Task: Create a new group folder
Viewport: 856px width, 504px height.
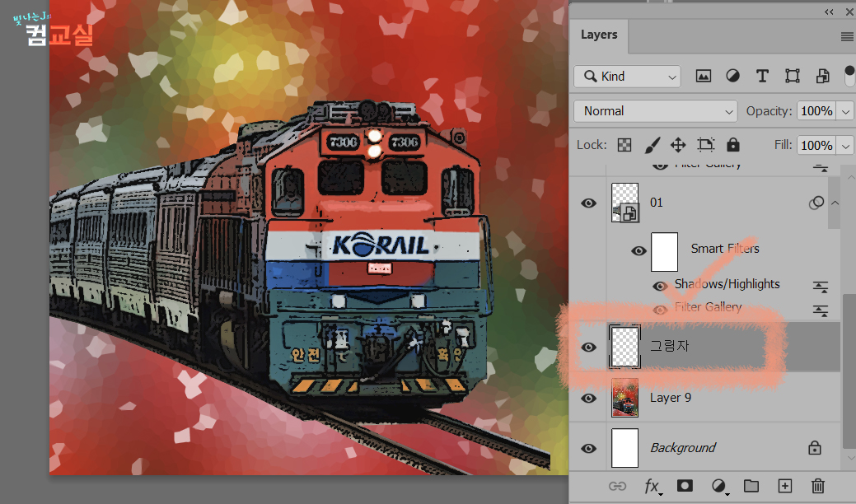Action: pyautogui.click(x=751, y=485)
